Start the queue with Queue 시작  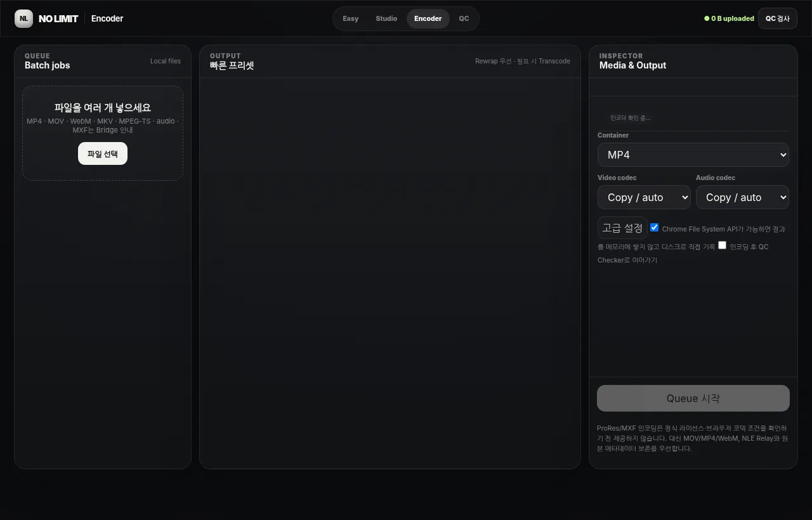click(693, 398)
